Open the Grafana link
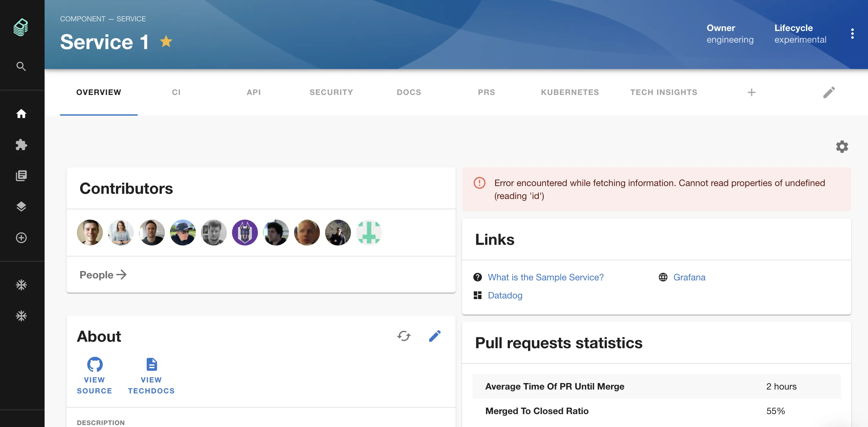This screenshot has width=868, height=427. (689, 277)
